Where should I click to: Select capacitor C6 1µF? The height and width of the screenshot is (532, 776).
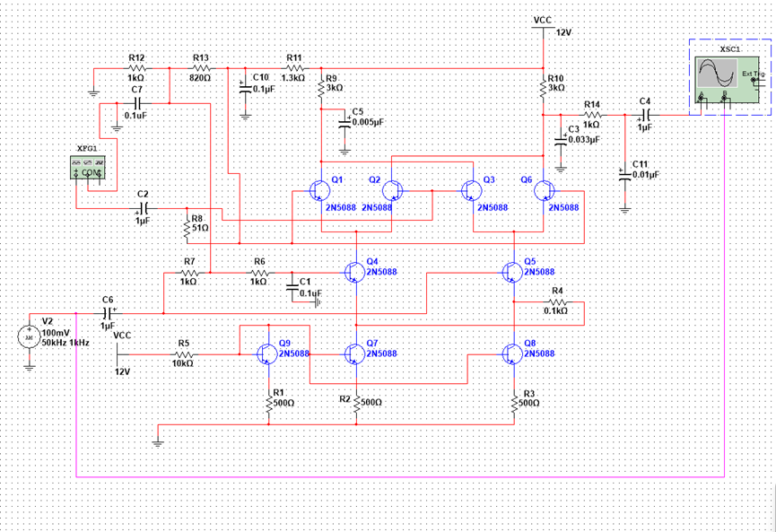[x=108, y=313]
